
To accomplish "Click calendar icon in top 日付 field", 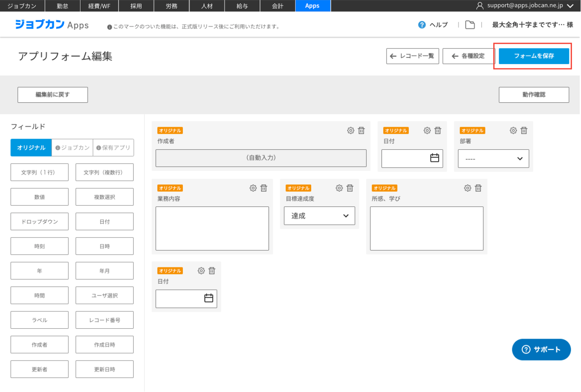I will pos(435,158).
